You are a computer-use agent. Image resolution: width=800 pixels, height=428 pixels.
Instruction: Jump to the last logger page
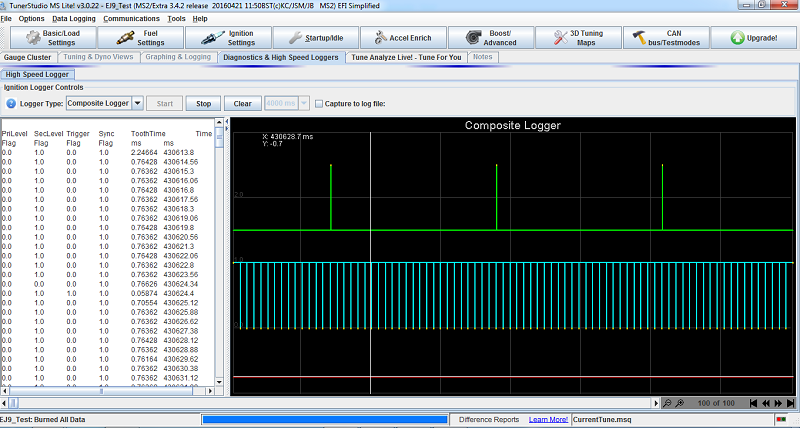tap(791, 403)
